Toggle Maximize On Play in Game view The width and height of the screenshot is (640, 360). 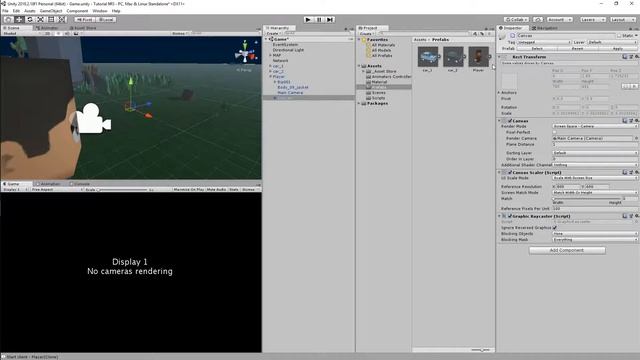[189, 189]
